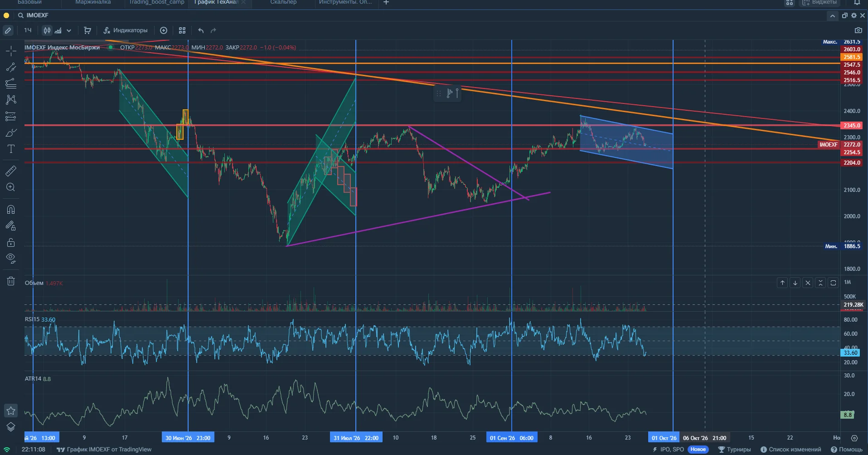Select the candlestick chart type

47,30
